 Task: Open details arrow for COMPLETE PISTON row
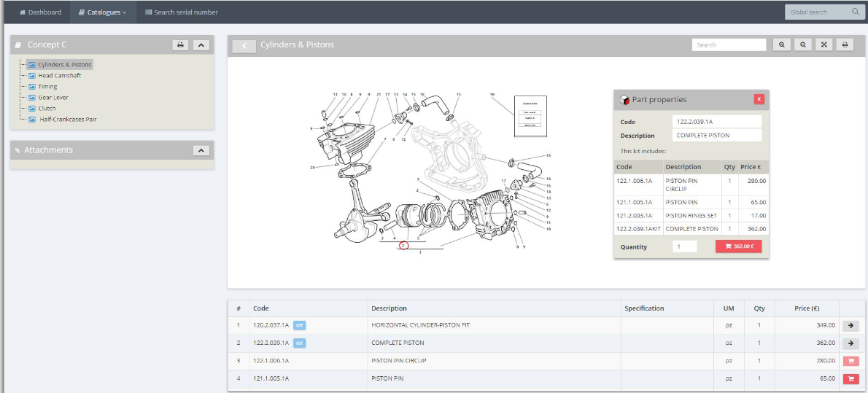point(850,343)
